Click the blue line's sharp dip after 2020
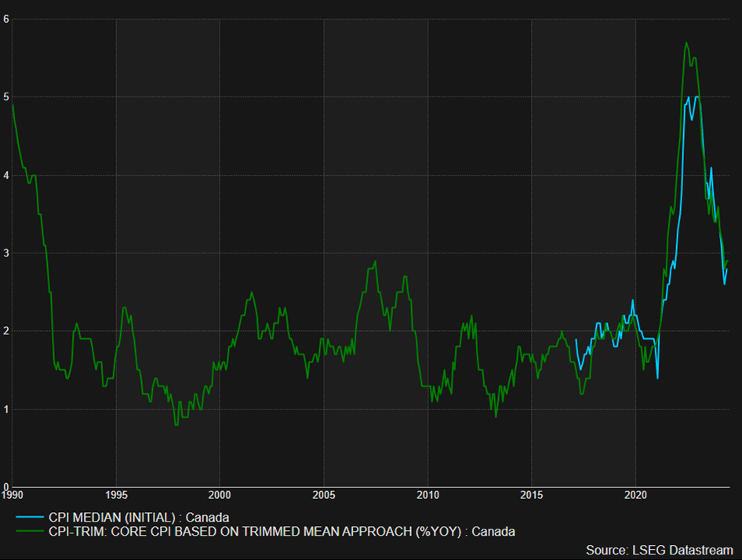Viewport: 742px width, 560px height. coord(657,377)
